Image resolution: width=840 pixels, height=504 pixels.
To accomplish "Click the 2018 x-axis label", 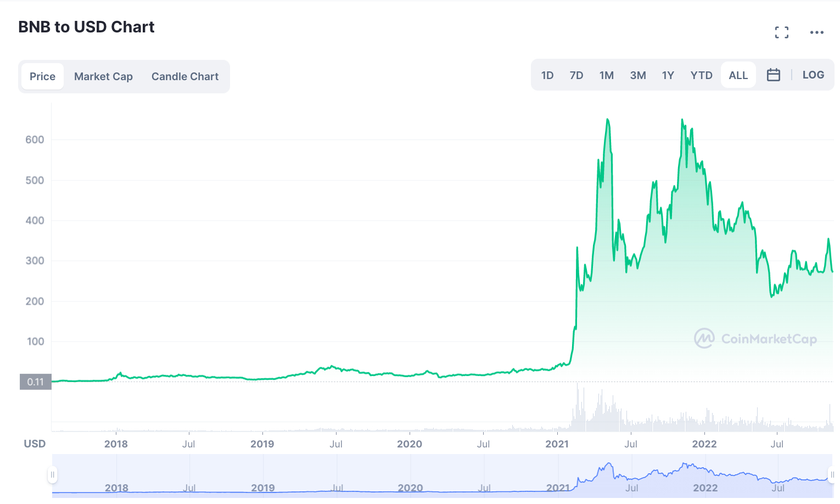I will 116,444.
